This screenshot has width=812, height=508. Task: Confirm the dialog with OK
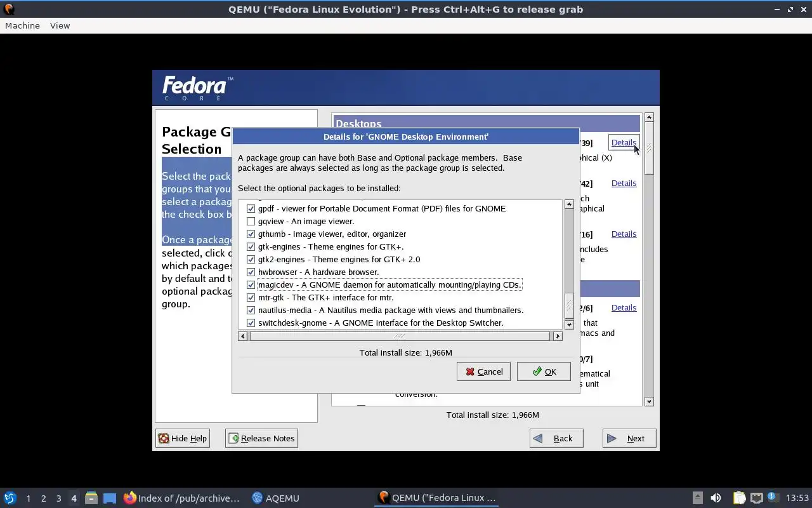(x=544, y=371)
